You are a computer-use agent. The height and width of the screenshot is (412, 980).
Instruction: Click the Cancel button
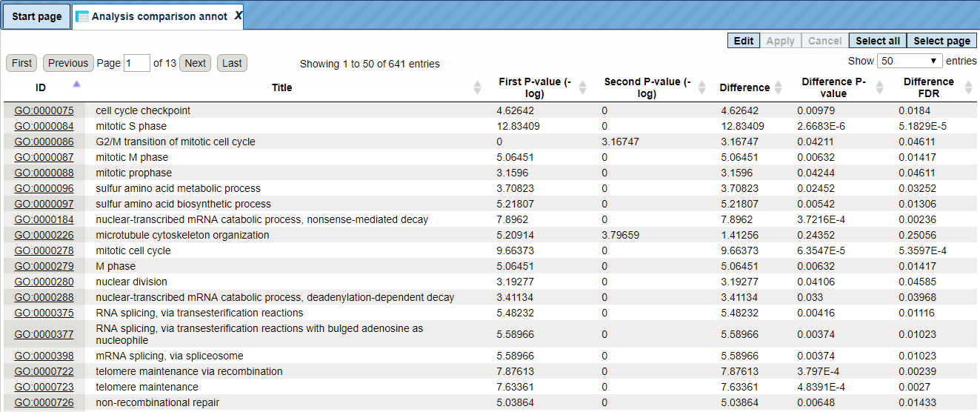click(824, 41)
